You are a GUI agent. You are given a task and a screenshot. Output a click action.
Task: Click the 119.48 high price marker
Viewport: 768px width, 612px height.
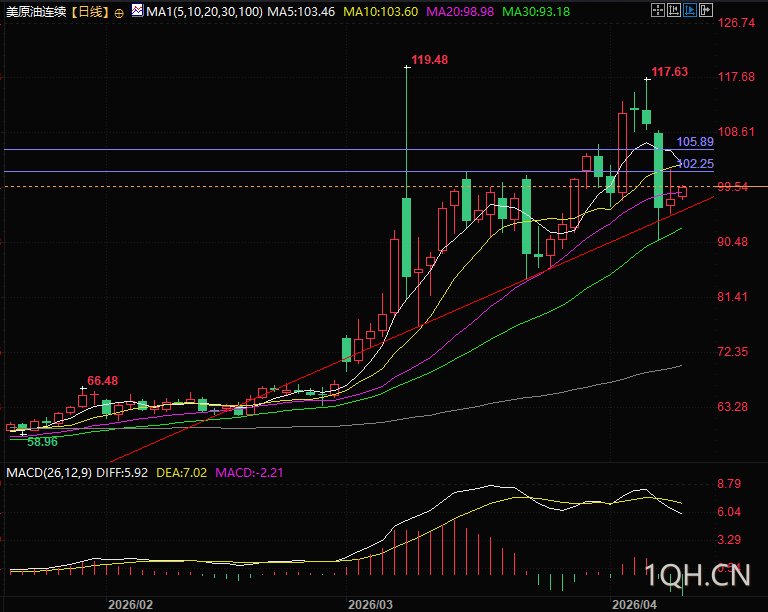click(x=429, y=60)
